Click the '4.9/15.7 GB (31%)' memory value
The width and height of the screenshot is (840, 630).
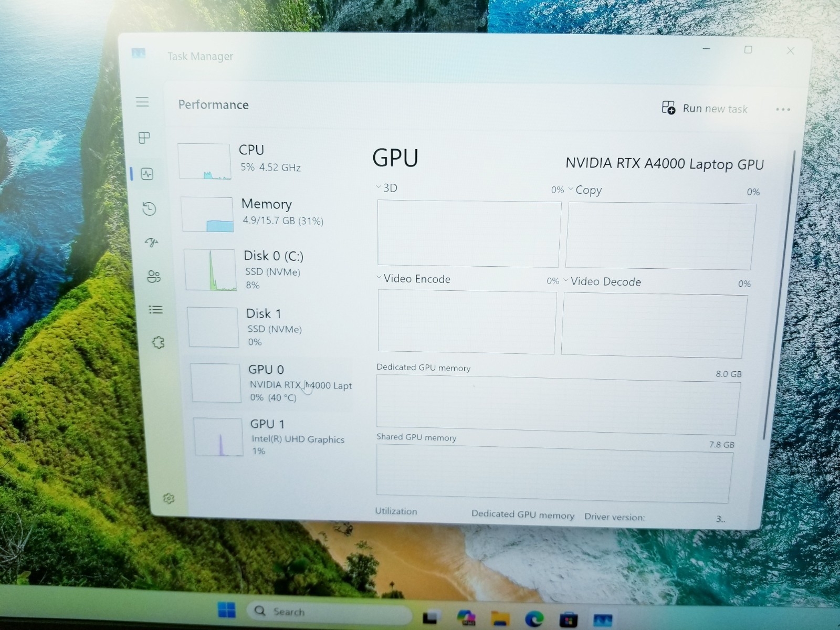283,220
